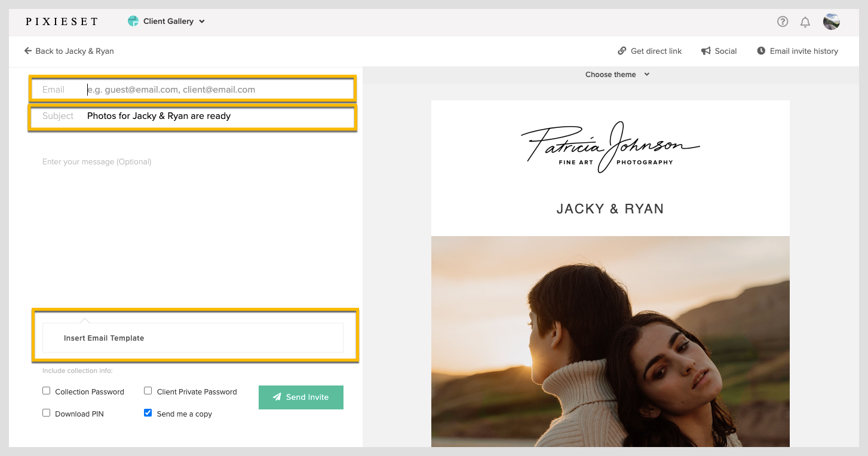The height and width of the screenshot is (456, 868).
Task: Click the link chain icon beside Get direct link
Action: click(x=622, y=51)
